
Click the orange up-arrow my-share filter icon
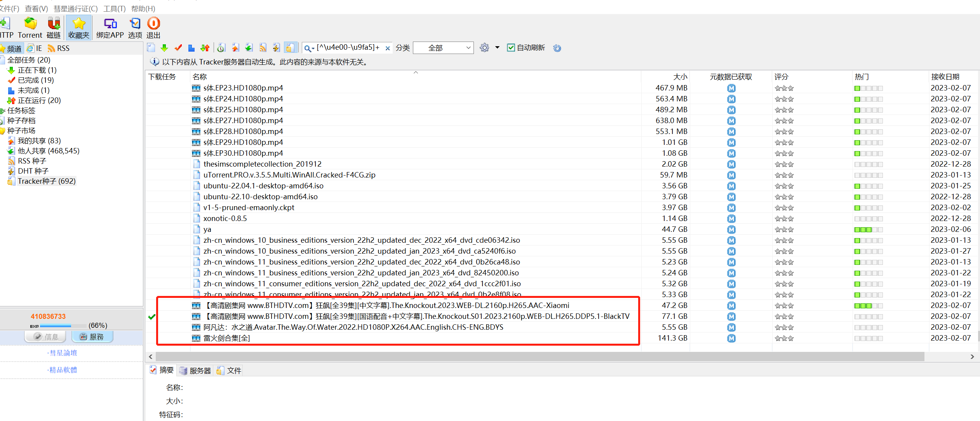[x=235, y=48]
